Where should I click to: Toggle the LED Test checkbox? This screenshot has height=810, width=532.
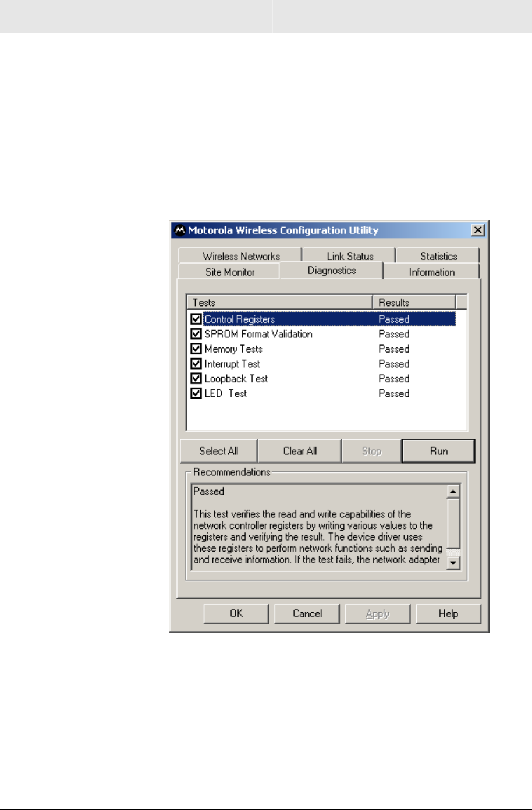196,393
